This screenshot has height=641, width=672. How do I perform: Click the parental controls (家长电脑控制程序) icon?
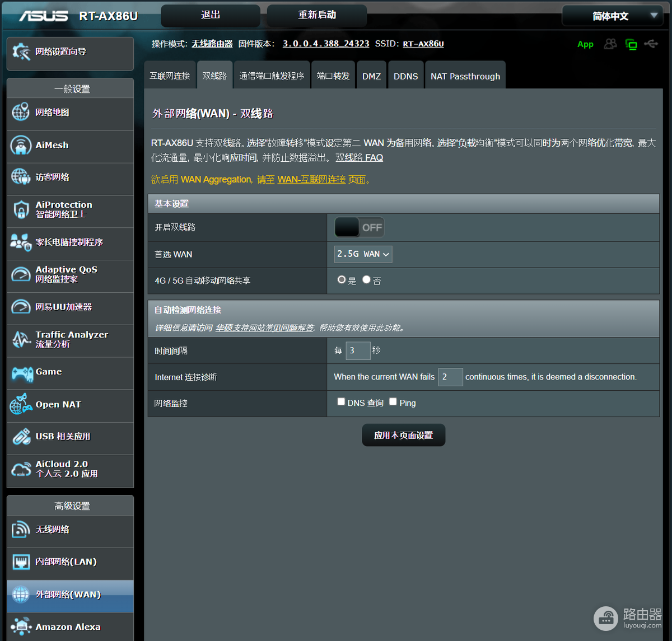point(21,242)
